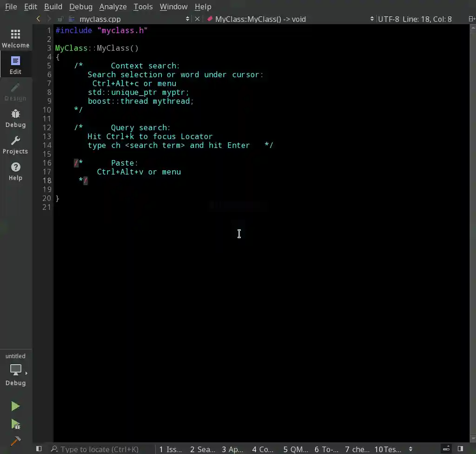Expand the hidden output panes chevron

[x=411, y=448]
